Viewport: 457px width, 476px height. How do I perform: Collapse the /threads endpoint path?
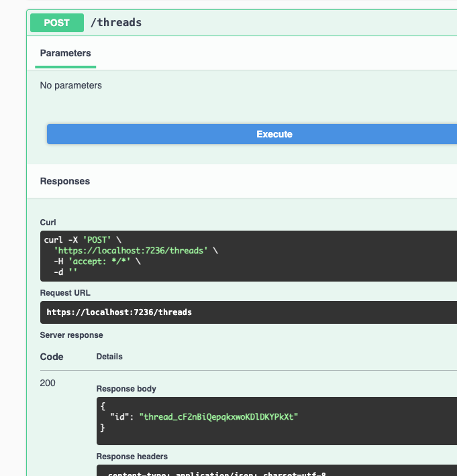[x=116, y=23]
